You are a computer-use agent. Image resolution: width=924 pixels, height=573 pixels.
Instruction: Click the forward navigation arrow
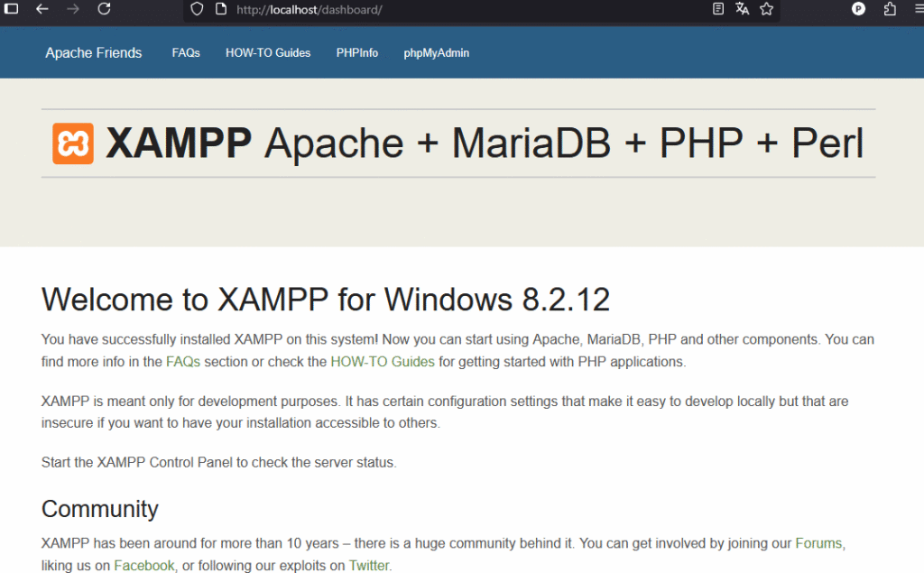tap(73, 9)
